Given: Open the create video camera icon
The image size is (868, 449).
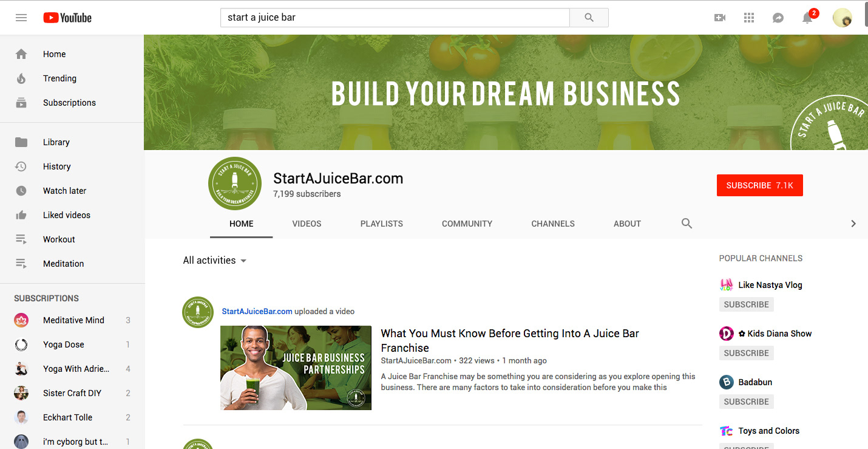Looking at the screenshot, I should click(720, 18).
